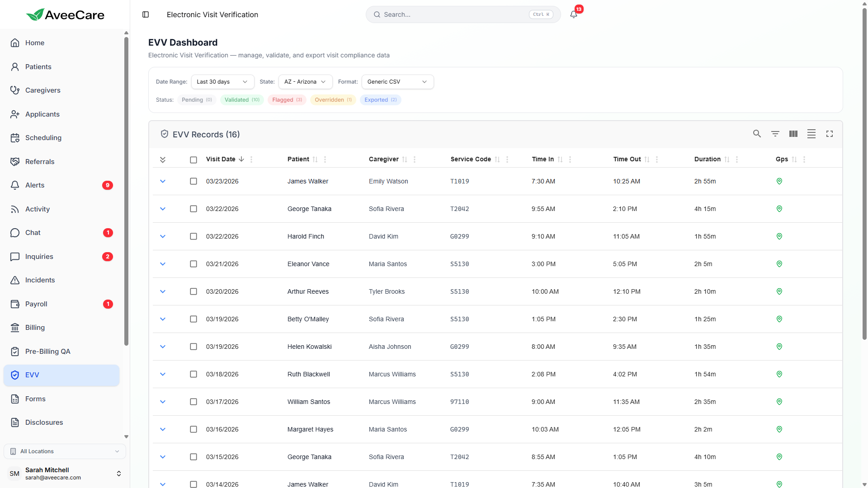868x488 pixels.
Task: Filter records by Flagged status
Action: coord(287,100)
